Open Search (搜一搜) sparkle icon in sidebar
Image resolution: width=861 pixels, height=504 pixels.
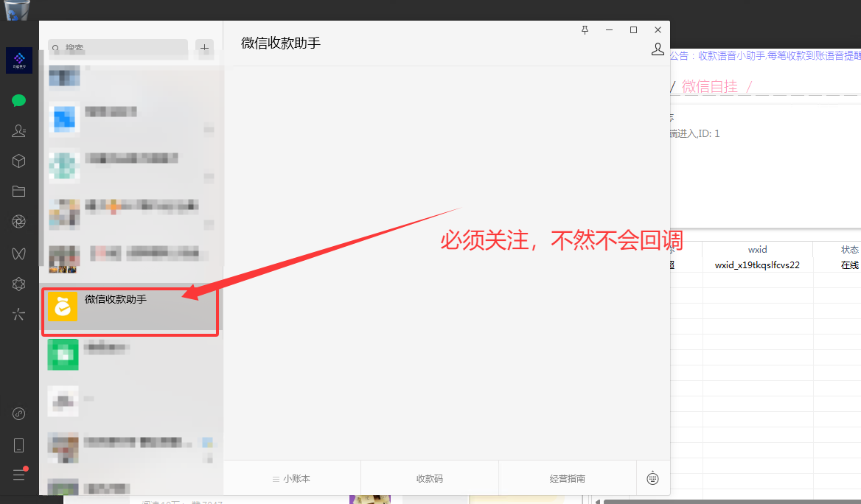coord(18,314)
